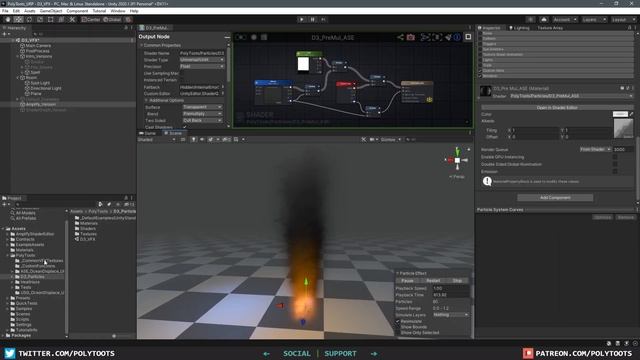Stop the particle effect
This screenshot has height=360, width=640.
pos(457,281)
